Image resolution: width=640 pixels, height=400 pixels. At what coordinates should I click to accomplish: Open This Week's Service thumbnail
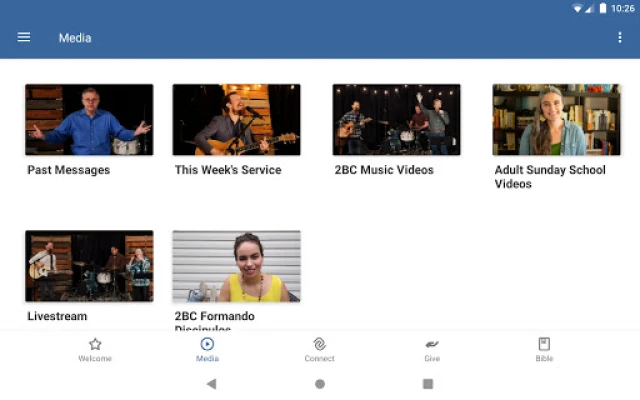(x=236, y=119)
